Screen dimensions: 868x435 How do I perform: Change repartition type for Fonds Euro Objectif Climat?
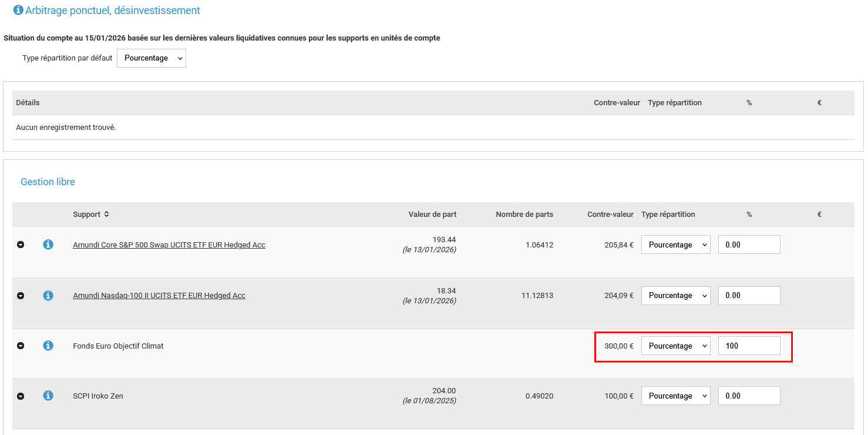[x=675, y=346]
